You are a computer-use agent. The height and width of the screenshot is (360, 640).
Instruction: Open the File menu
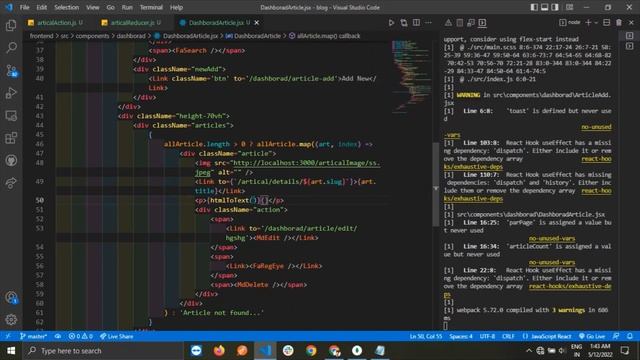(x=24, y=7)
